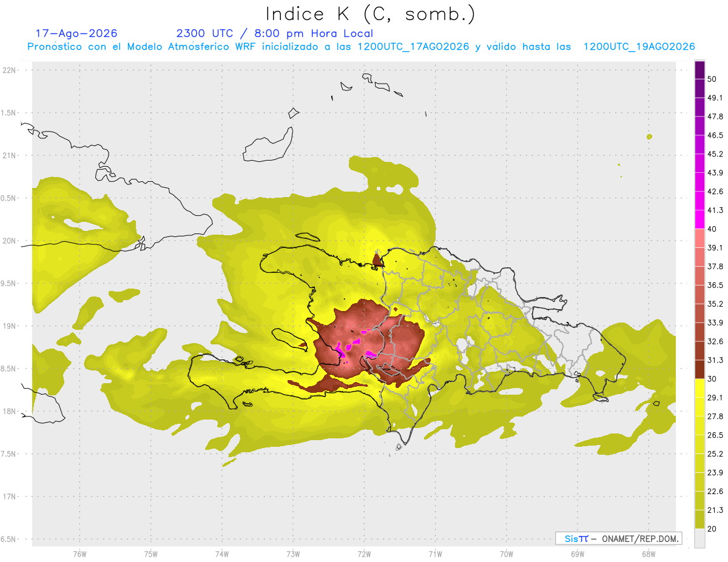Viewport: 728px width, 562px height.
Task: Click the "74W" longitude label
Action: coord(222,554)
